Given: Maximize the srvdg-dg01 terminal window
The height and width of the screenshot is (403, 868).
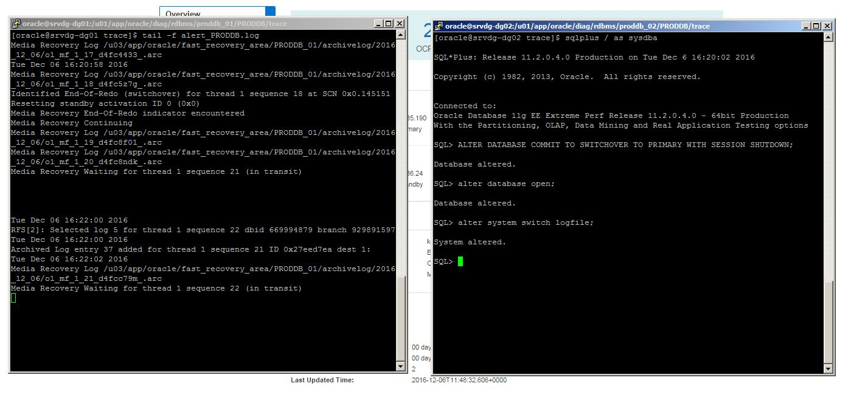Looking at the screenshot, I should coord(389,24).
